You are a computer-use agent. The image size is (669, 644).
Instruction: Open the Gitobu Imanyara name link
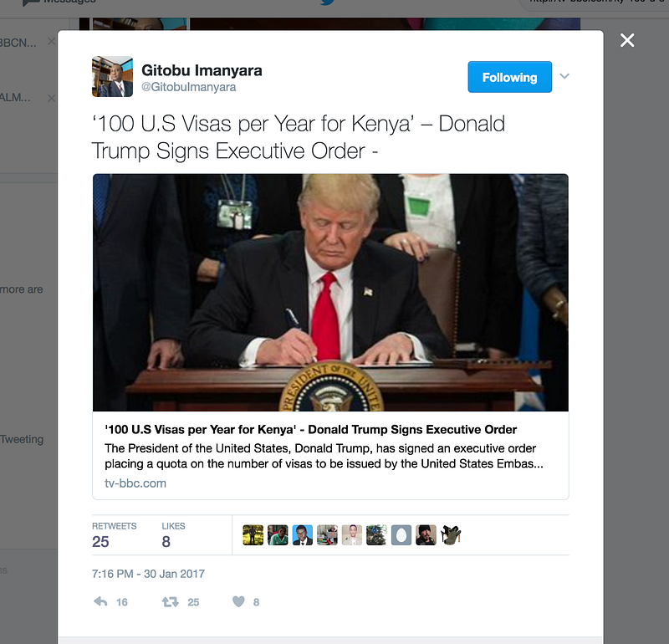click(x=202, y=70)
